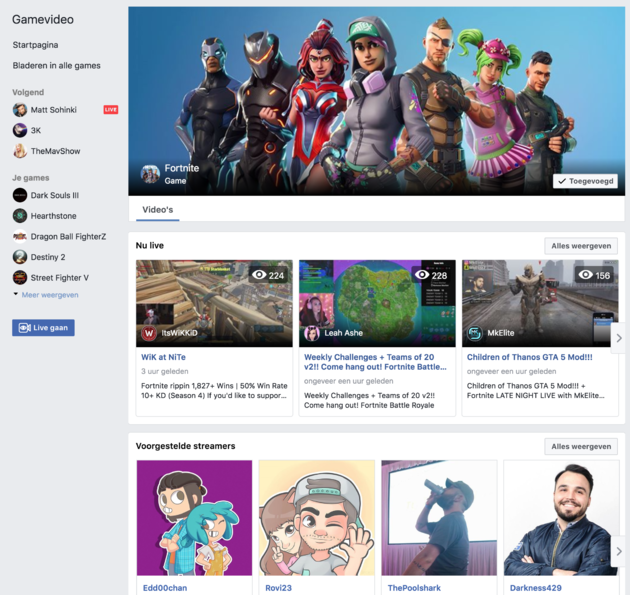Click the 228 viewers eye badge

coord(431,275)
